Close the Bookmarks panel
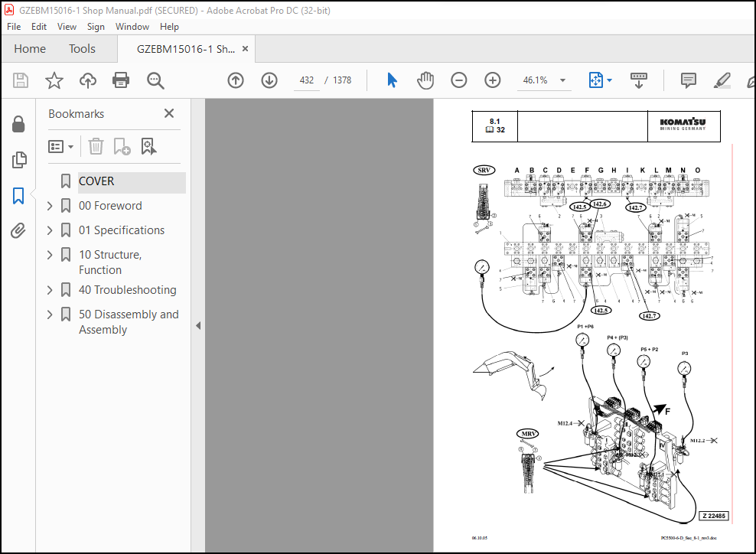This screenshot has width=756, height=554. point(169,113)
